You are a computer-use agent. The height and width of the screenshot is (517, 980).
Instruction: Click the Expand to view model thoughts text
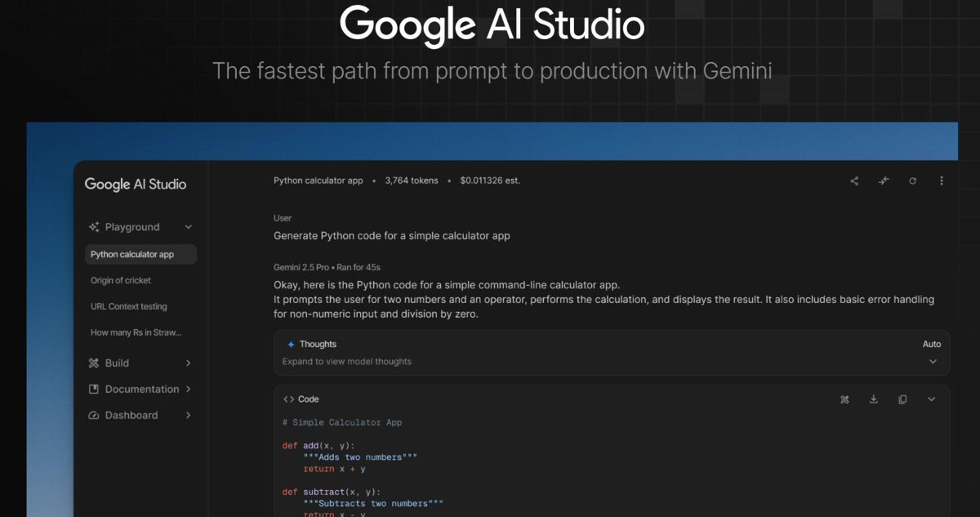click(x=347, y=362)
